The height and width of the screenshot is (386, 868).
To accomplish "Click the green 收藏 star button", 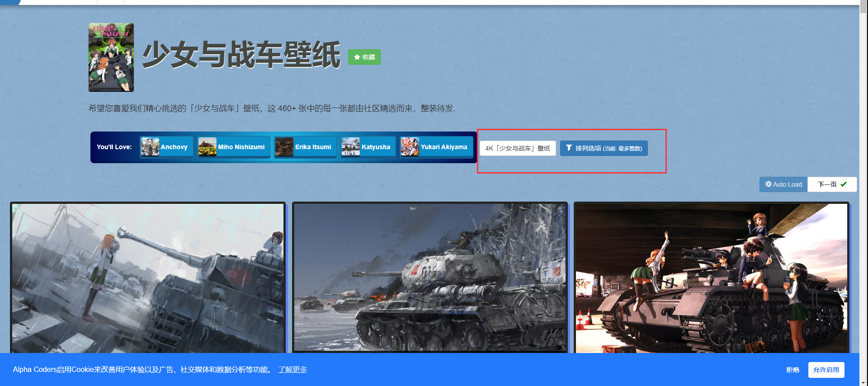I will (364, 57).
